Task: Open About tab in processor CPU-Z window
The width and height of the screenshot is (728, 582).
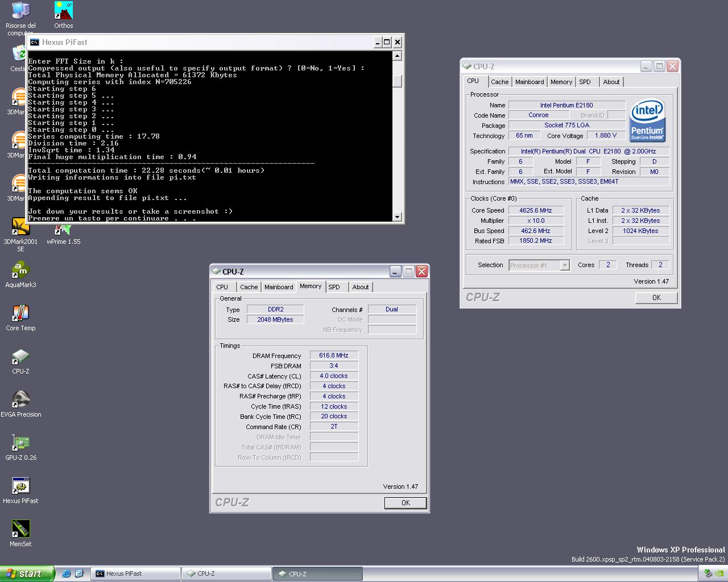Action: tap(611, 82)
